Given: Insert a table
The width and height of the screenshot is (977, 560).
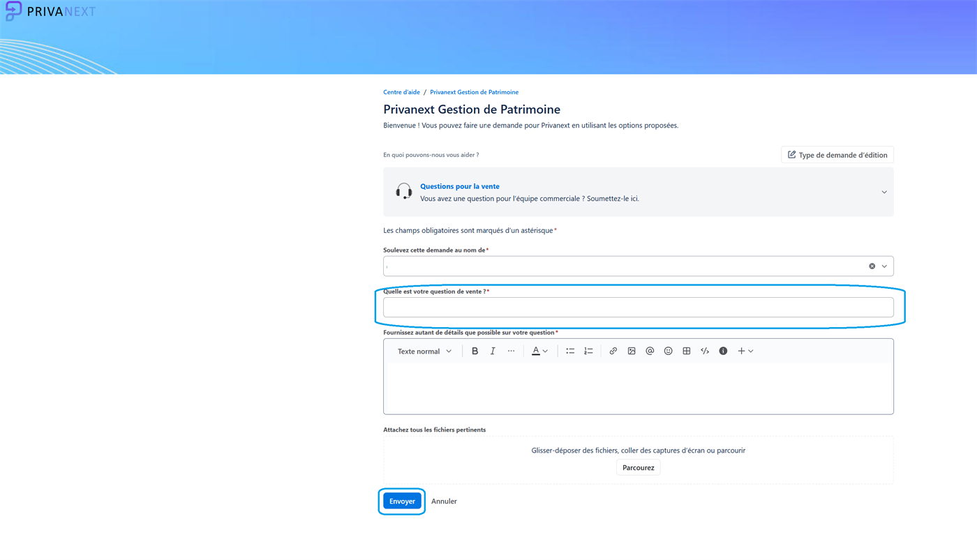Looking at the screenshot, I should click(x=687, y=351).
